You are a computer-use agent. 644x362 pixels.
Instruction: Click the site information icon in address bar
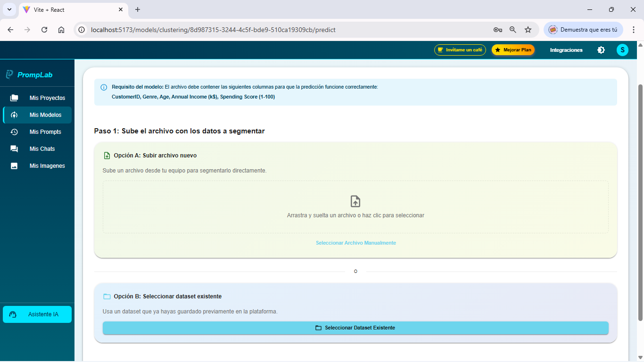82,30
